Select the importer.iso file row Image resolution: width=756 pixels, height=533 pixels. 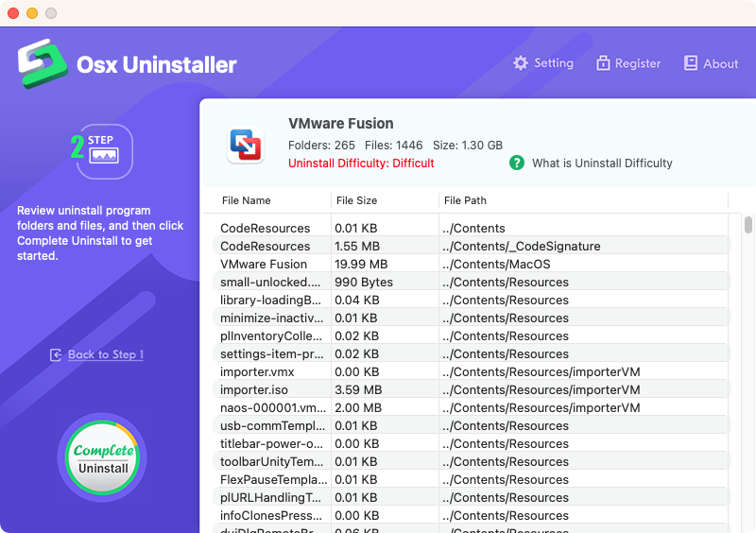coord(472,389)
